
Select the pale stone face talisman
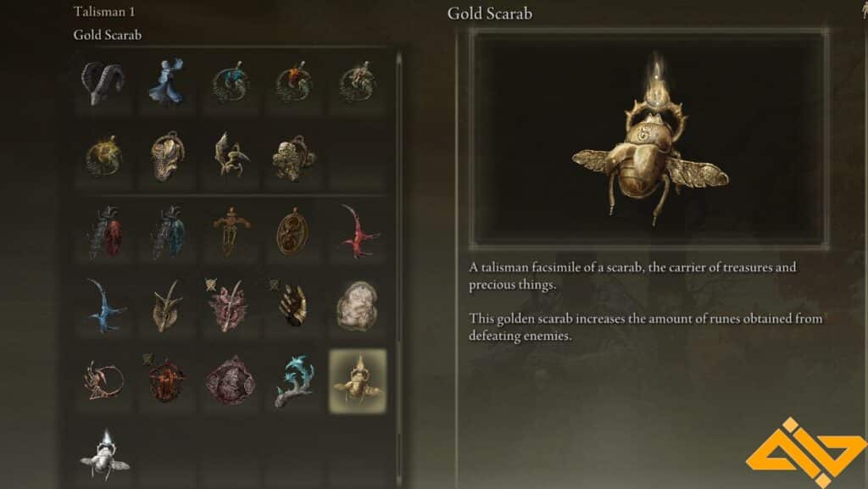pos(358,306)
